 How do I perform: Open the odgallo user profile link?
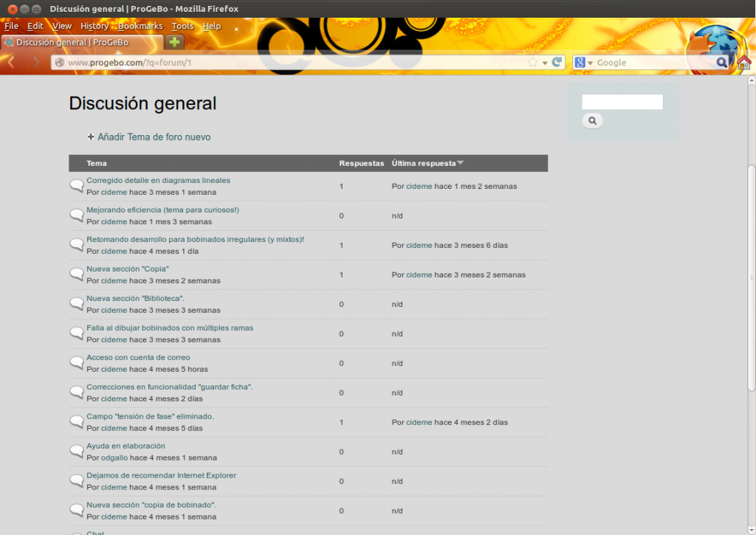point(114,458)
